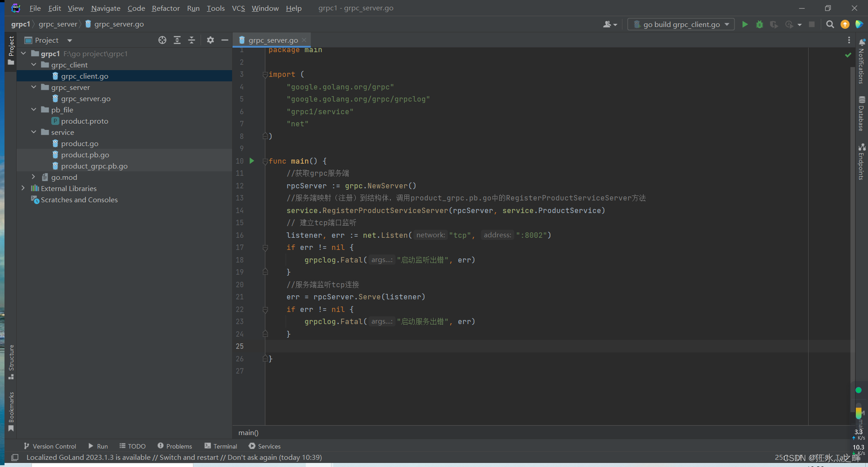Select product.go in service folder
This screenshot has width=868, height=467.
tap(80, 143)
